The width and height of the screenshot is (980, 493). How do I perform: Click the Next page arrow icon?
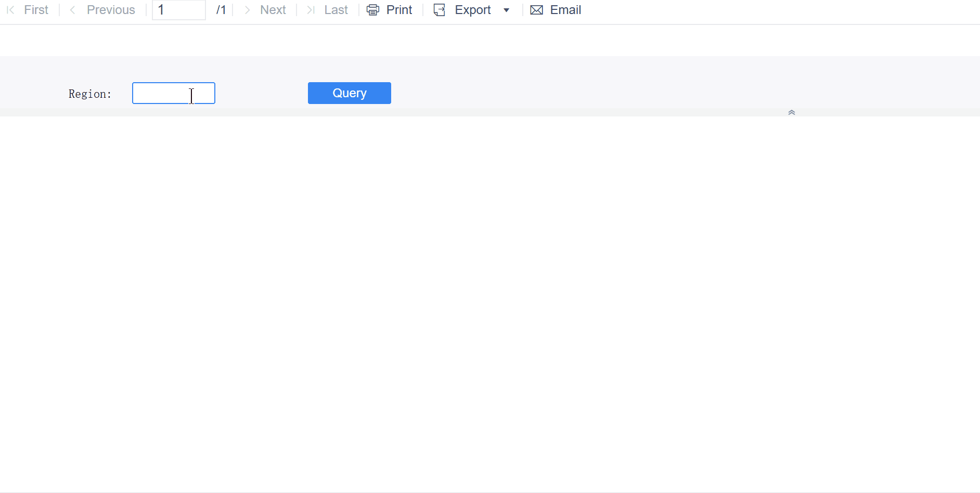pos(246,9)
